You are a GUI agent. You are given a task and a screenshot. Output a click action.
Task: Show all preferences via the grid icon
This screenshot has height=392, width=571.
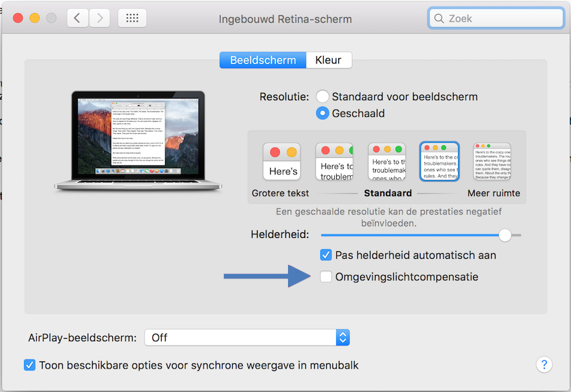[132, 18]
